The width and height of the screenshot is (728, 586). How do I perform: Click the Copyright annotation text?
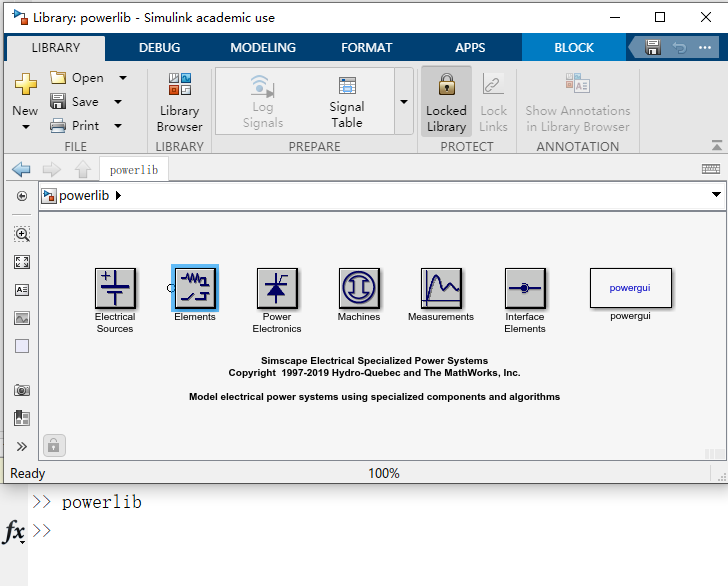[x=374, y=373]
